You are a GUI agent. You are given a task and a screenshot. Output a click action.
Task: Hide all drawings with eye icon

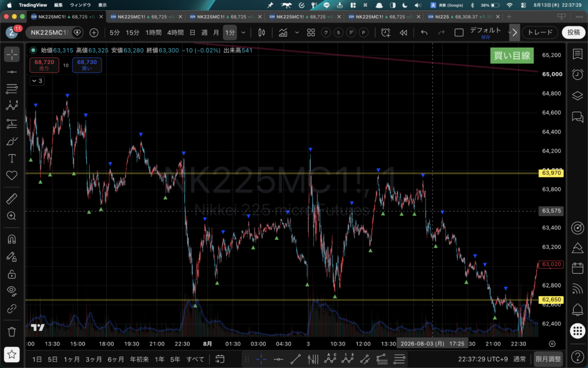11,291
